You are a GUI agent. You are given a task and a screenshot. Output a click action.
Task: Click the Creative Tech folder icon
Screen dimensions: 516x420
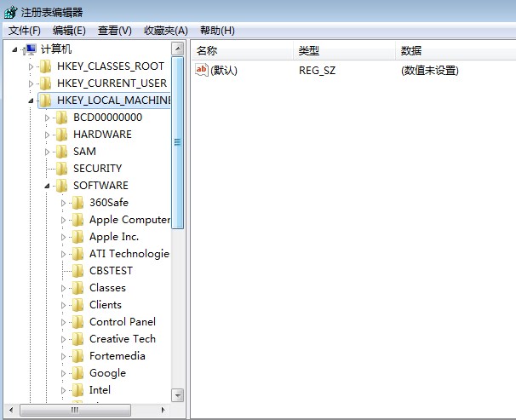(78, 339)
